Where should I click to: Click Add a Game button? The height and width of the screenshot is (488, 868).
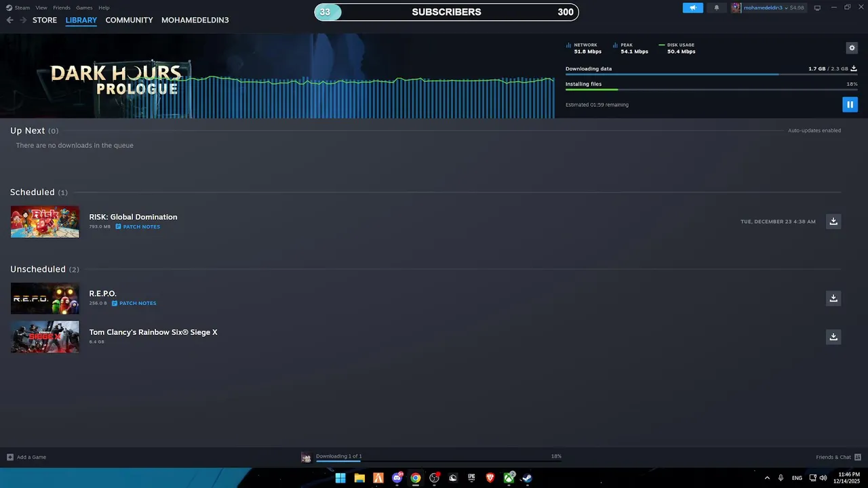[26, 457]
